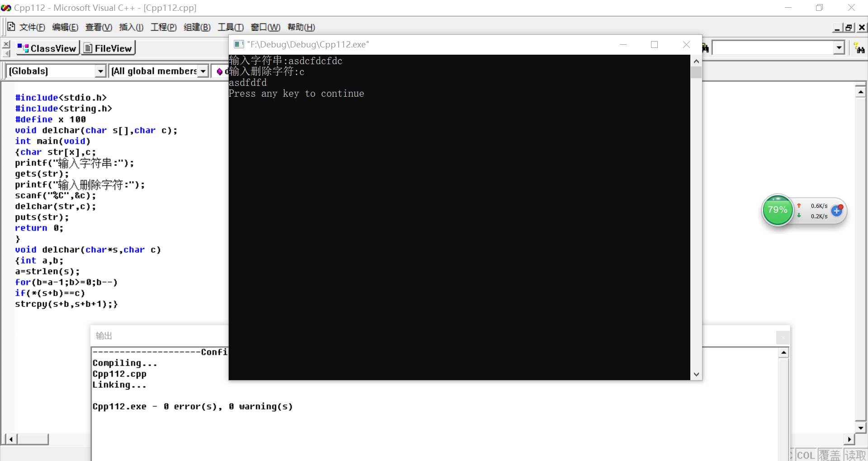Click the 读取 read-only status indicator
868x461 pixels.
pyautogui.click(x=855, y=455)
